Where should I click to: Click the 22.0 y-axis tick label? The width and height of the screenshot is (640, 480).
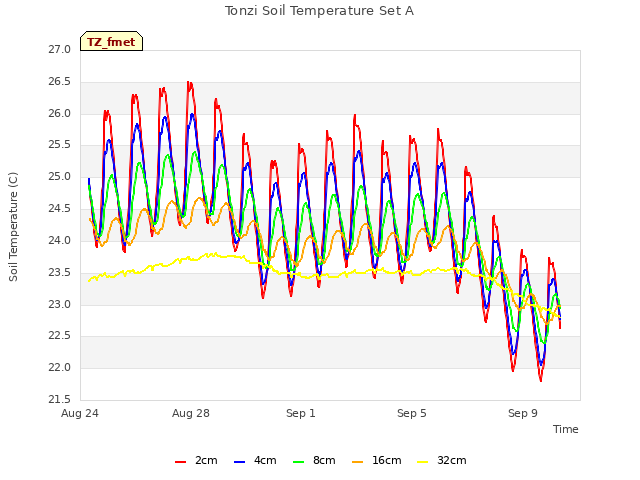[x=60, y=368]
